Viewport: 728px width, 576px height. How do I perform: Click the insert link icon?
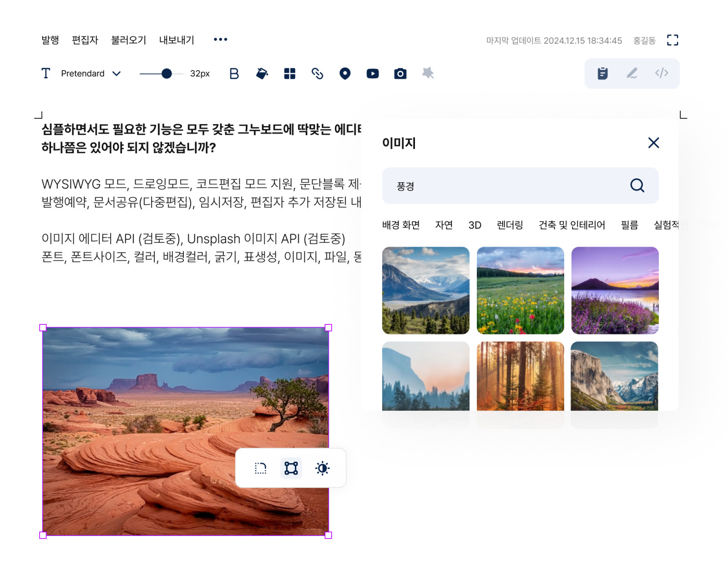click(x=317, y=74)
